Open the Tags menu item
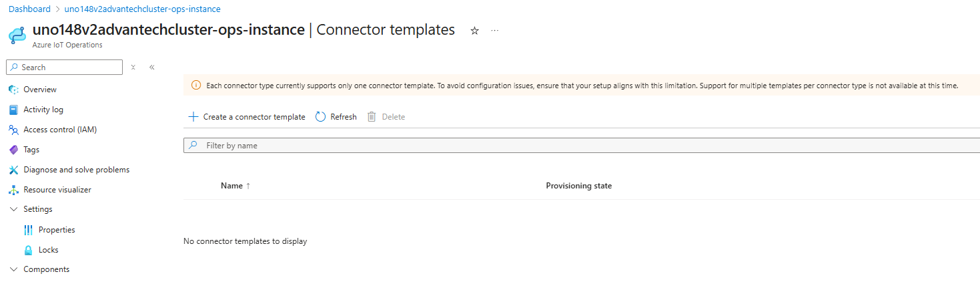This screenshot has height=282, width=980. point(31,150)
